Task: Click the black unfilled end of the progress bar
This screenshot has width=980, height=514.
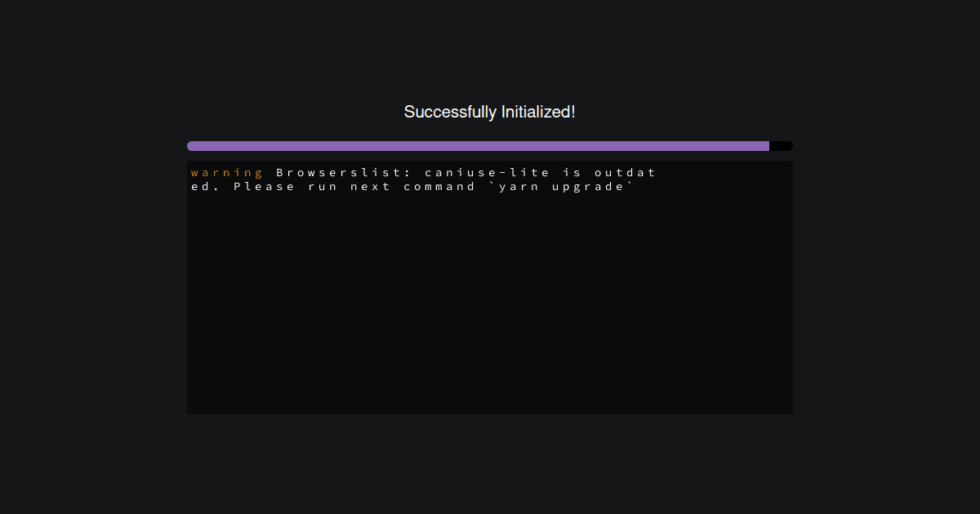Action: [x=781, y=146]
